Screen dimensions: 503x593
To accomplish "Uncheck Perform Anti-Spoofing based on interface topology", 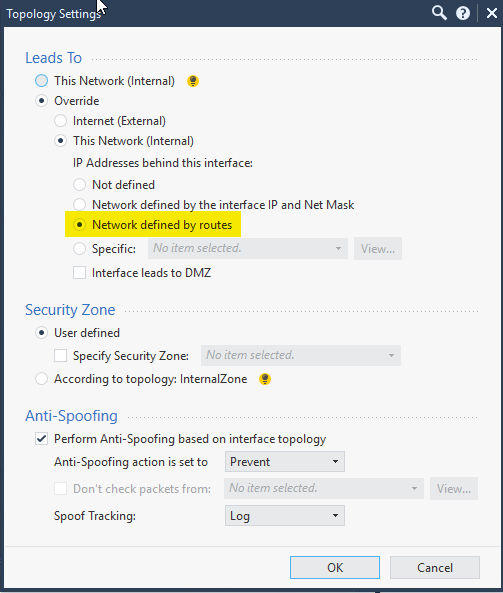I will click(x=42, y=439).
